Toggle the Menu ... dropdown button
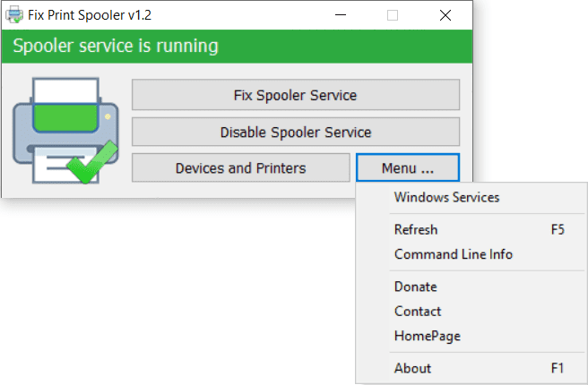This screenshot has width=588, height=385. click(407, 167)
